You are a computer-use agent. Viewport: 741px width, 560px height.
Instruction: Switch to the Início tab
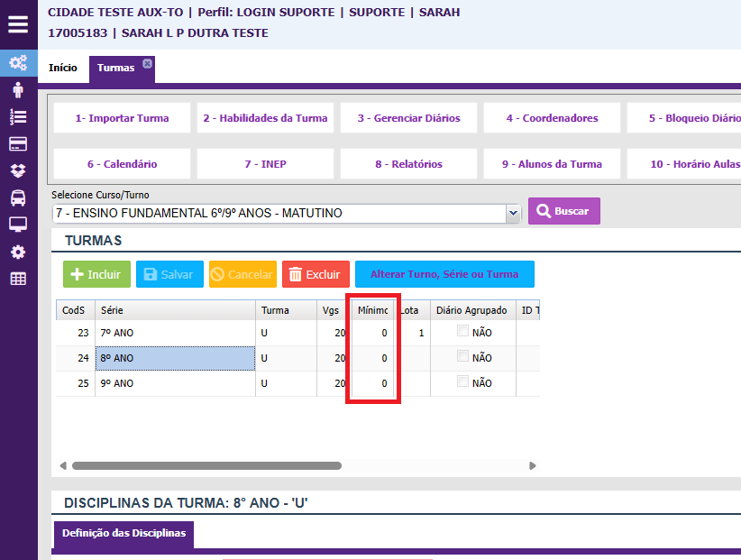tap(62, 69)
